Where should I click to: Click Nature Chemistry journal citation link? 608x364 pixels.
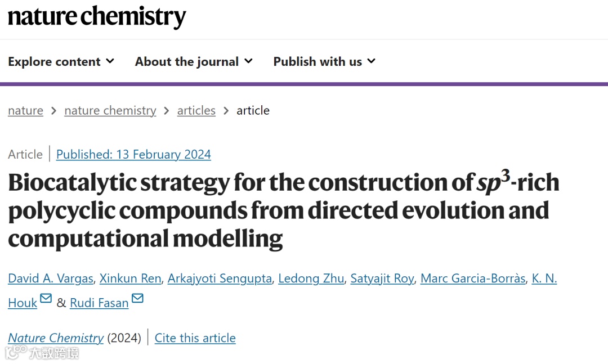click(x=56, y=338)
